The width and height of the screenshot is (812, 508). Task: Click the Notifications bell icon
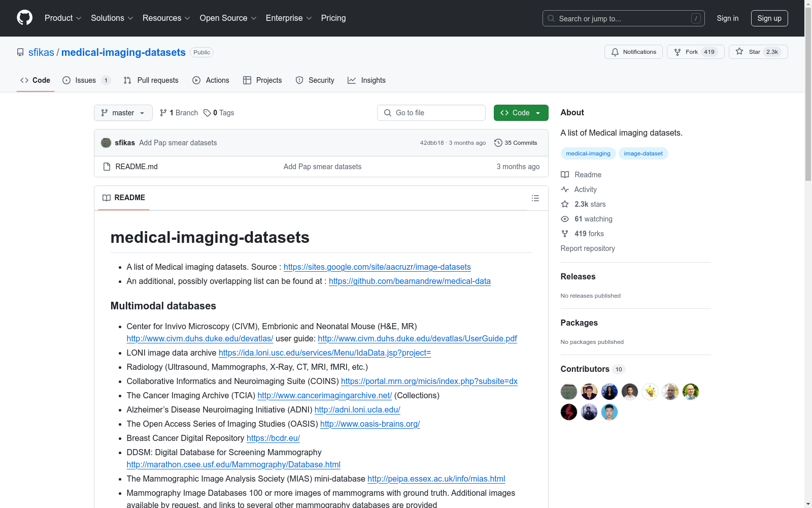[x=616, y=52]
